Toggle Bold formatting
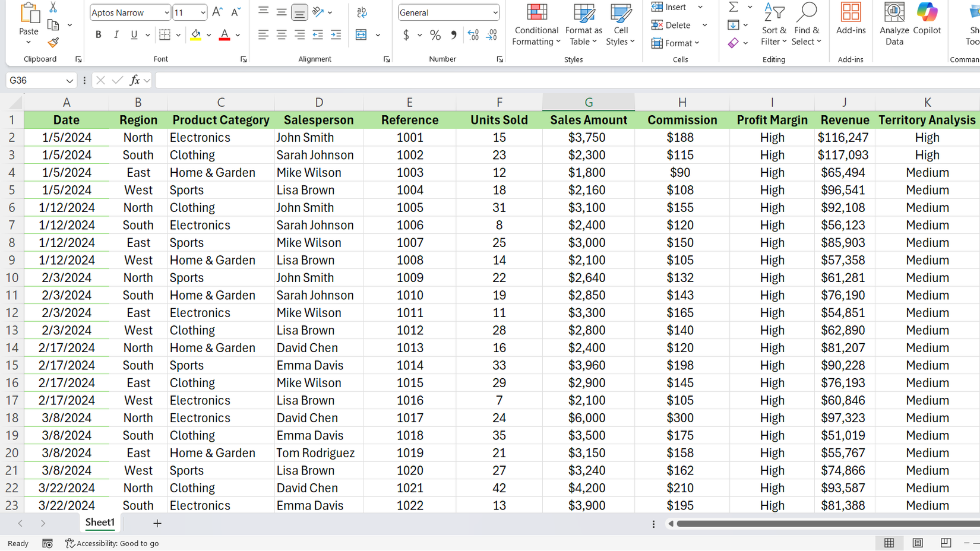Viewport: 980px width, 551px height. (99, 35)
